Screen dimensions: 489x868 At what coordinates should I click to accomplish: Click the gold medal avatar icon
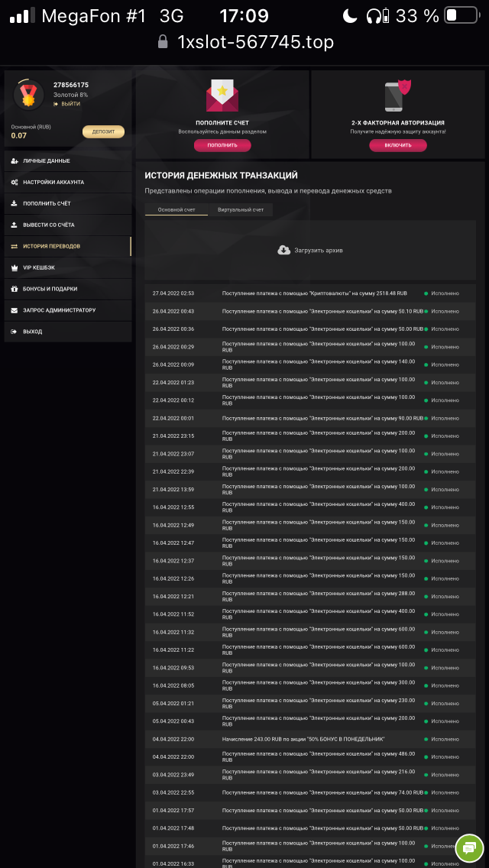tap(29, 95)
